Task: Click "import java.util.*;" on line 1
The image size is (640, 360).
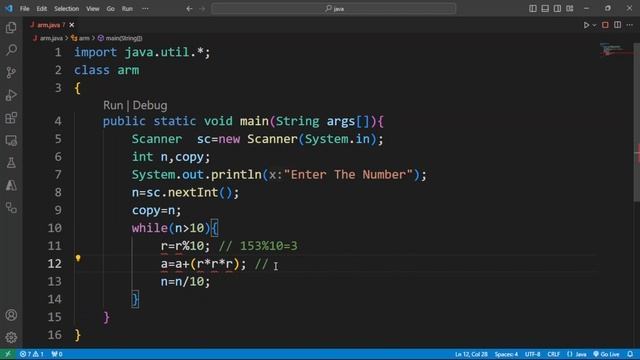Action: click(x=142, y=52)
